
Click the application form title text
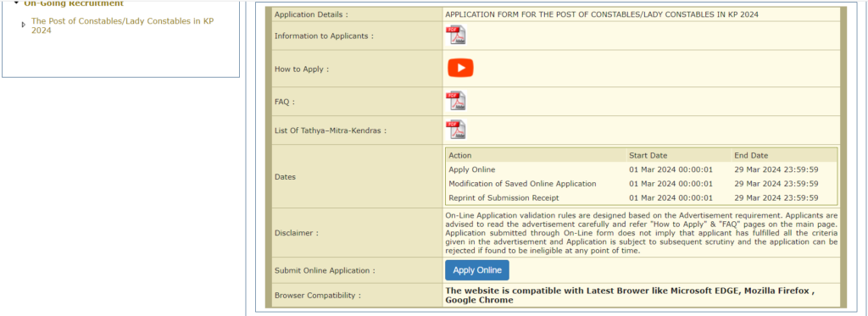tap(602, 14)
